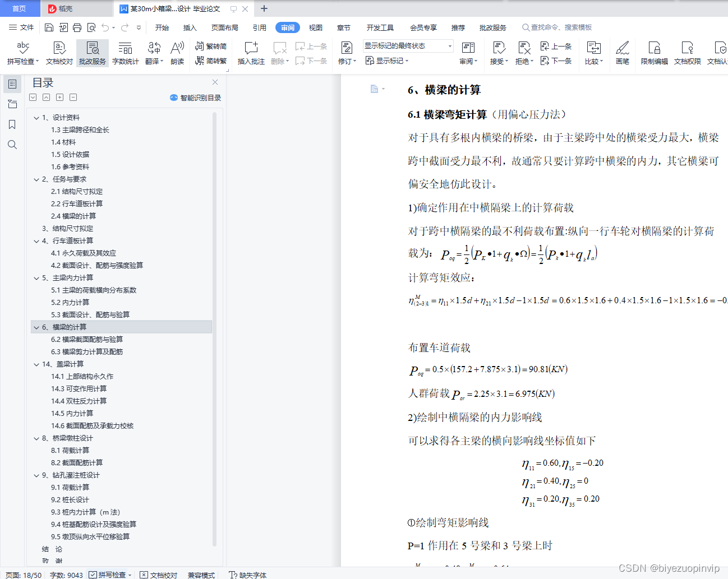The height and width of the screenshot is (579, 728).
Task: Switch to the 视图 ribbon tab
Action: click(316, 27)
